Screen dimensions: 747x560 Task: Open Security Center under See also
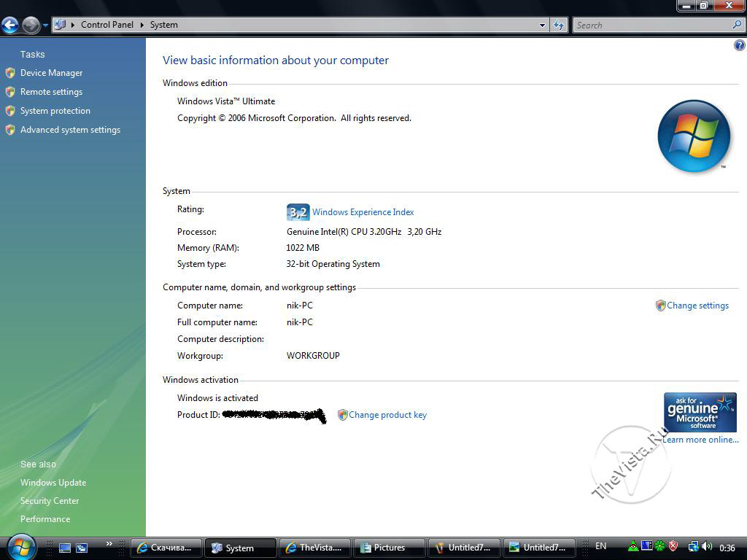[50, 501]
